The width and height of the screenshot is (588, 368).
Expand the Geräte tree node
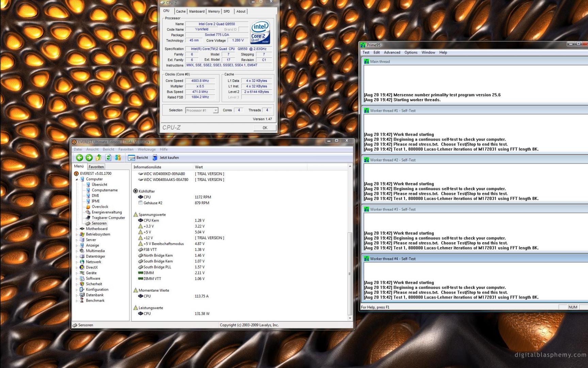tap(77, 273)
